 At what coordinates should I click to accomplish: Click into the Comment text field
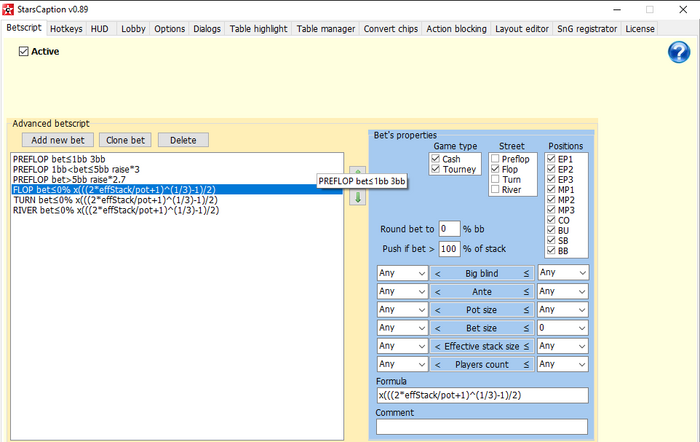click(x=482, y=427)
